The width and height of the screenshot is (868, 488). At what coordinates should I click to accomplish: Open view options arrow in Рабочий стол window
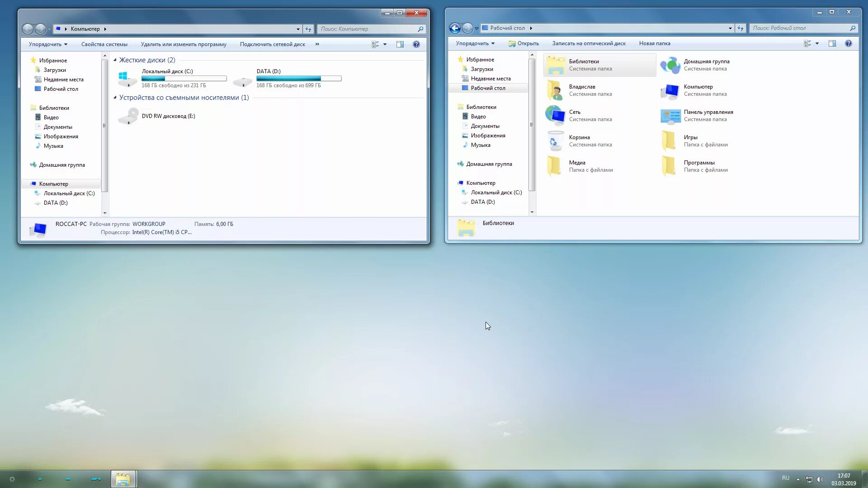tap(817, 43)
